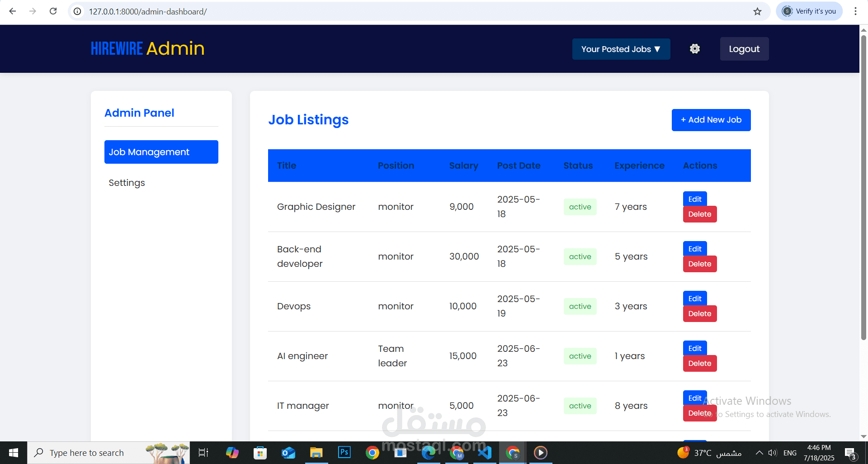
Task: Click the browser reload page icon
Action: 53,11
